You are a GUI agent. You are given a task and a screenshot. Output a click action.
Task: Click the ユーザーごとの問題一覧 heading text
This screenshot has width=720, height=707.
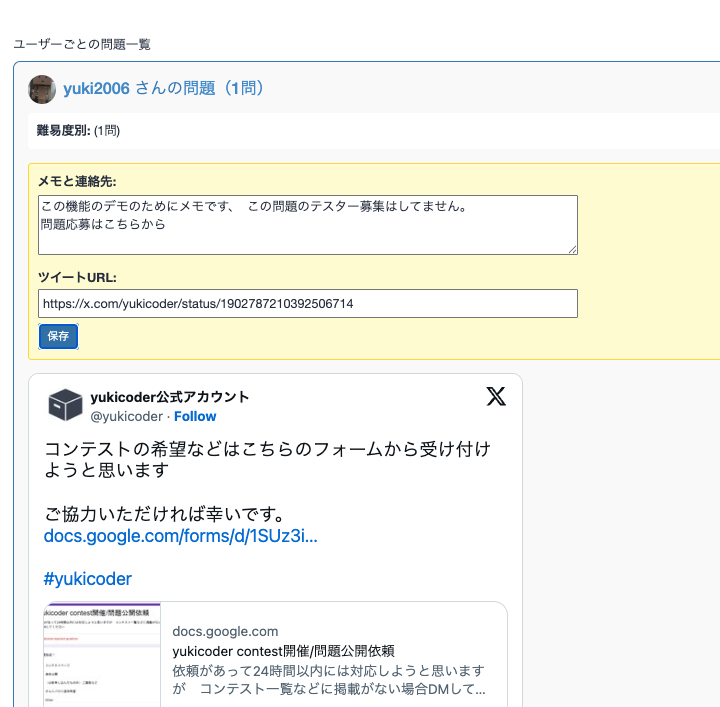(x=82, y=45)
